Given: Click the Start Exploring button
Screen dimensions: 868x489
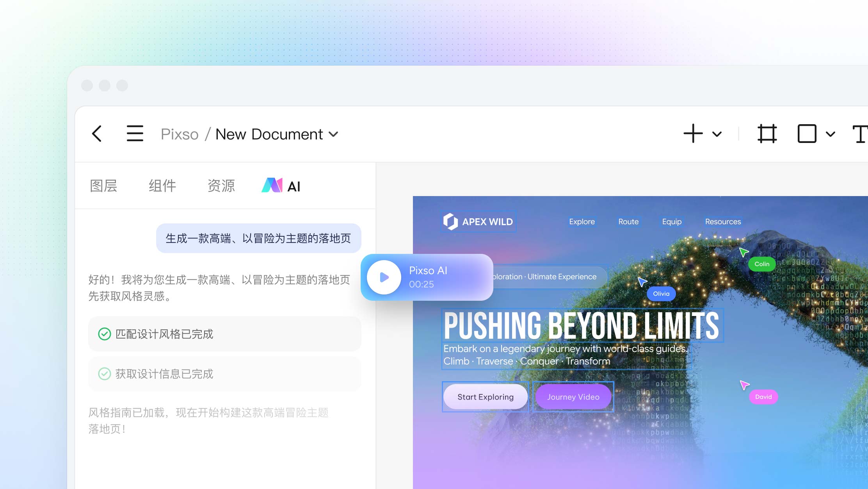Looking at the screenshot, I should click(486, 397).
